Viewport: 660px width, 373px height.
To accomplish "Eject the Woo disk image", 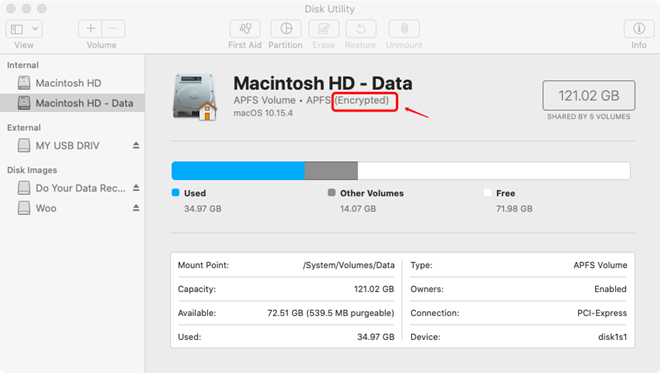I will coord(136,208).
